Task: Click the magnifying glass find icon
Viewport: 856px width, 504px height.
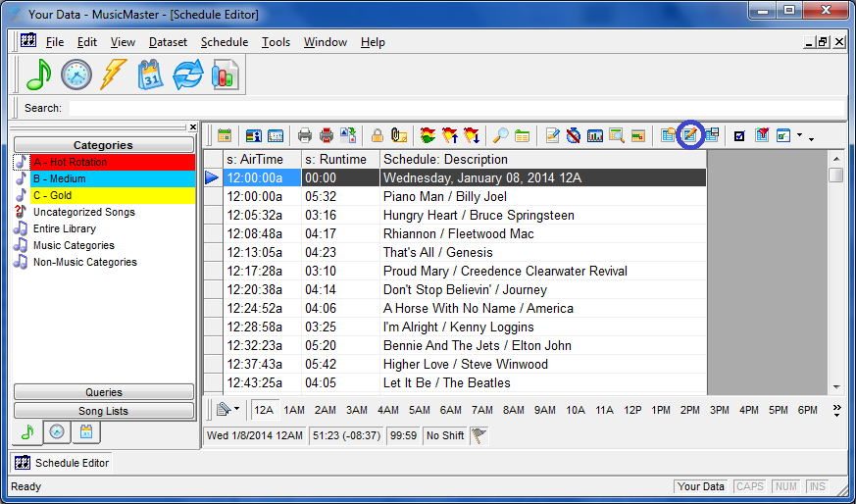Action: pyautogui.click(x=500, y=135)
